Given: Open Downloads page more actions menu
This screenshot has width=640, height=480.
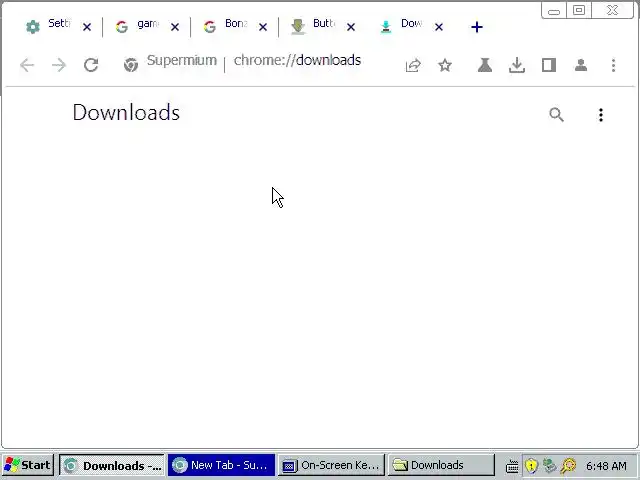Looking at the screenshot, I should click(601, 115).
